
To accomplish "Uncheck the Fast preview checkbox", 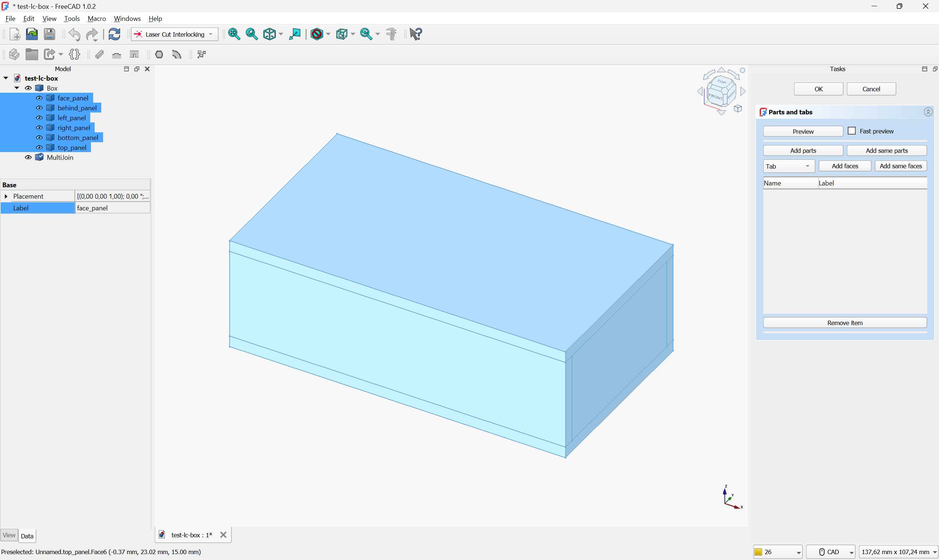I will pyautogui.click(x=851, y=130).
